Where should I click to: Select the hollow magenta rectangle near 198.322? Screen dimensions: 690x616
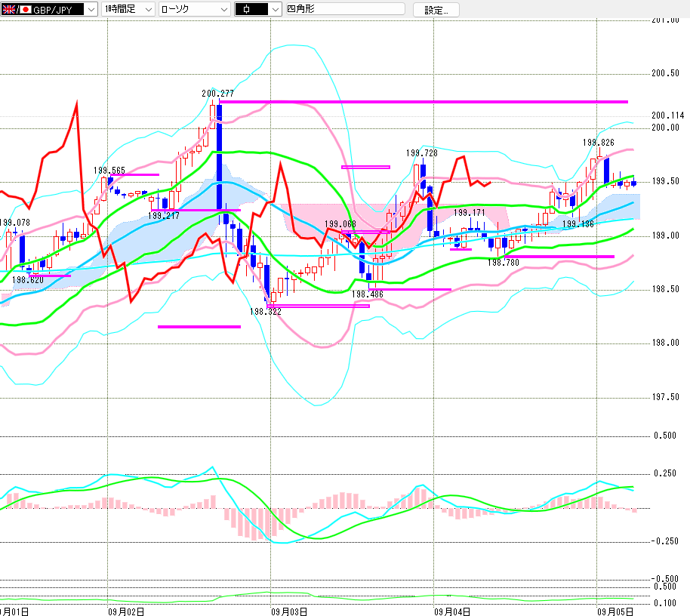click(x=318, y=306)
